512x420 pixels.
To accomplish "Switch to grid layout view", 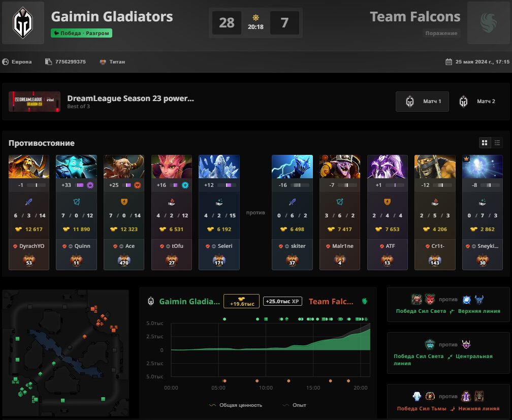I will point(485,143).
